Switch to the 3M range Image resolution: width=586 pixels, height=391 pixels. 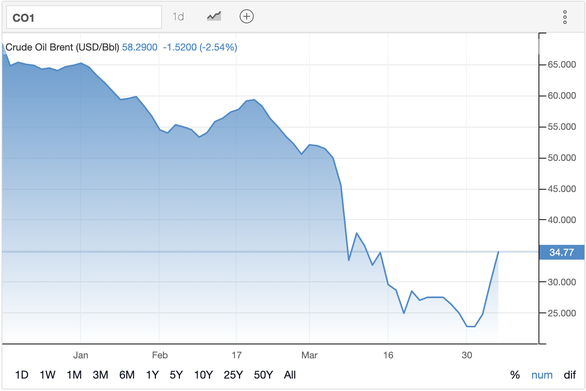[x=100, y=375]
